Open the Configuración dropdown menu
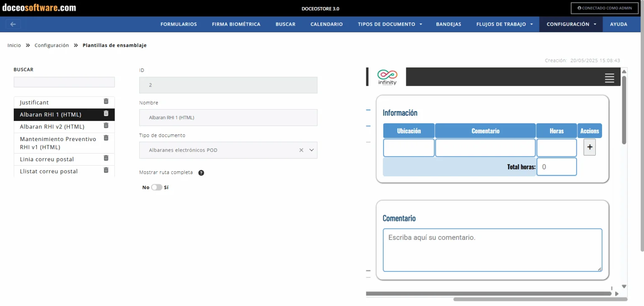Image resolution: width=644 pixels, height=306 pixels. (571, 24)
